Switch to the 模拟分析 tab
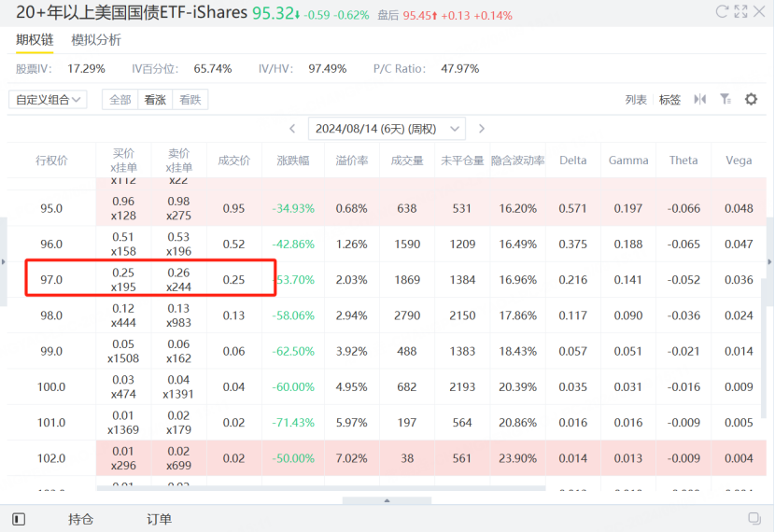 click(96, 40)
